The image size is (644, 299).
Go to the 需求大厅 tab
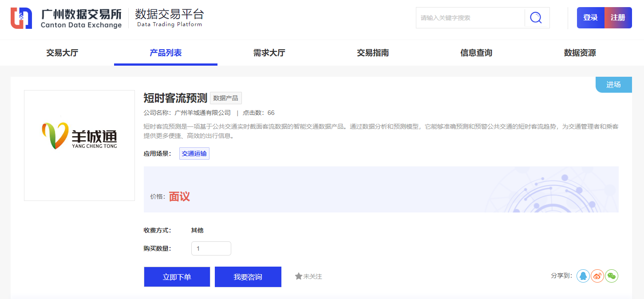tap(269, 53)
